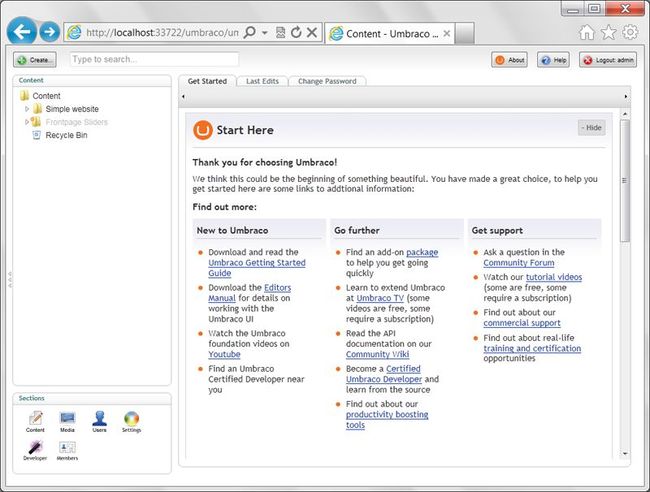Viewport: 650px width, 492px height.
Task: Open browser Tools gear icon
Action: [x=630, y=32]
